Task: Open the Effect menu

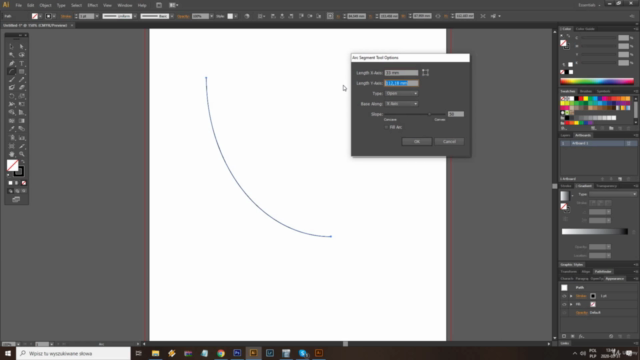Action: (x=92, y=5)
